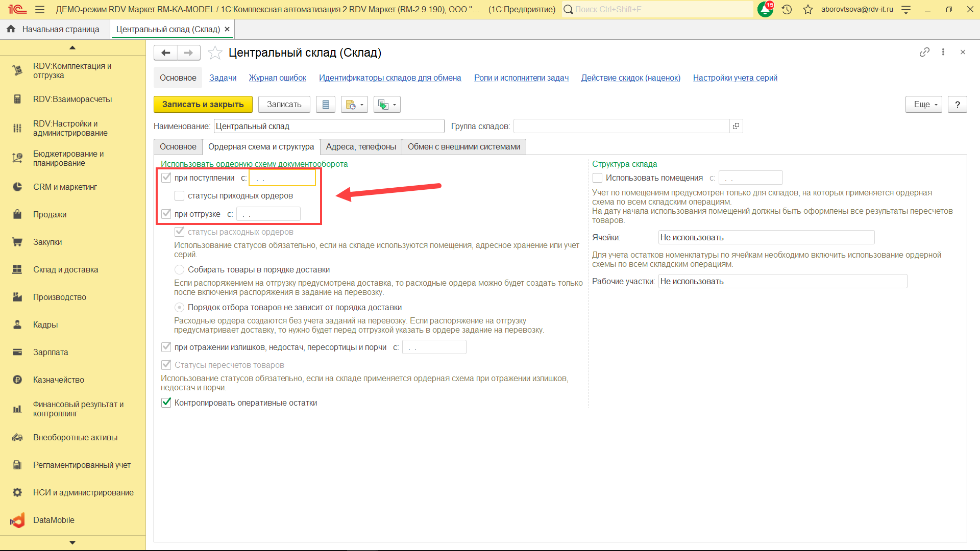Open 'Журнал ошибок' link
980x551 pixels.
pos(277,78)
